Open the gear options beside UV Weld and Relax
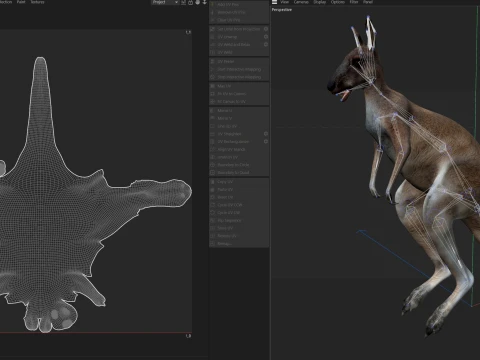 coord(266,44)
